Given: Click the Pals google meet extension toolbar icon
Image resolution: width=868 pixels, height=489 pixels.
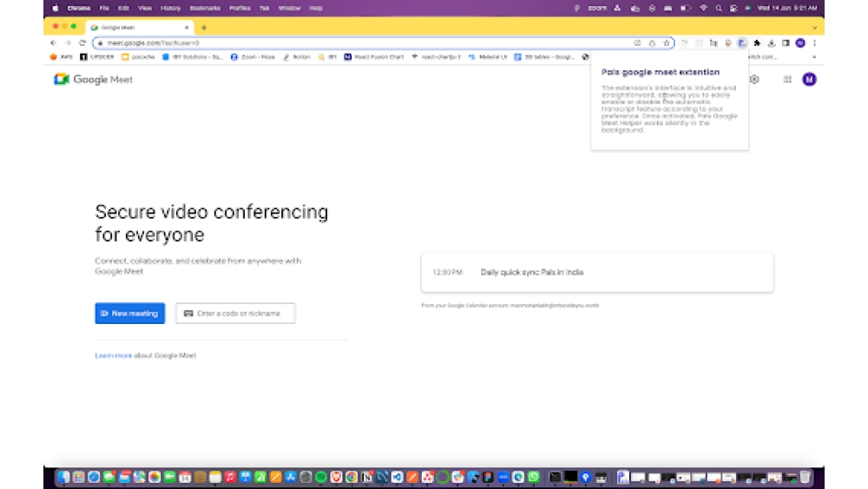Looking at the screenshot, I should click(x=742, y=43).
